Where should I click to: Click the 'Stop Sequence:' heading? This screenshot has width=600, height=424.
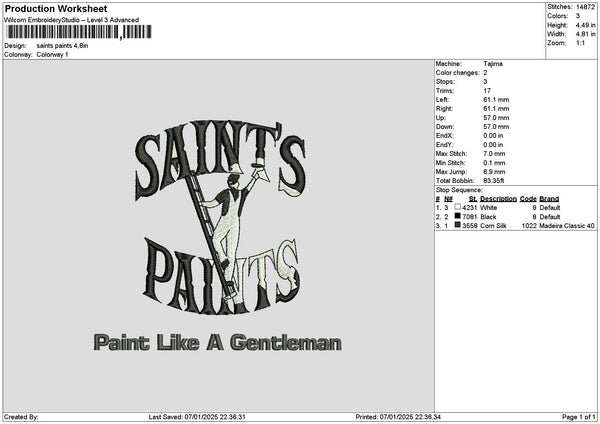pos(459,190)
